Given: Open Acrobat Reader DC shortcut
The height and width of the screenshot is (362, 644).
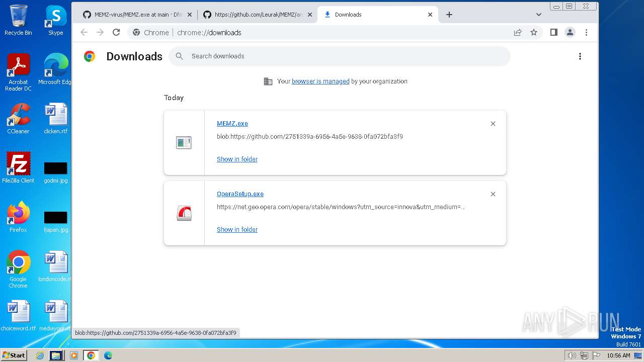Looking at the screenshot, I should 18,72.
